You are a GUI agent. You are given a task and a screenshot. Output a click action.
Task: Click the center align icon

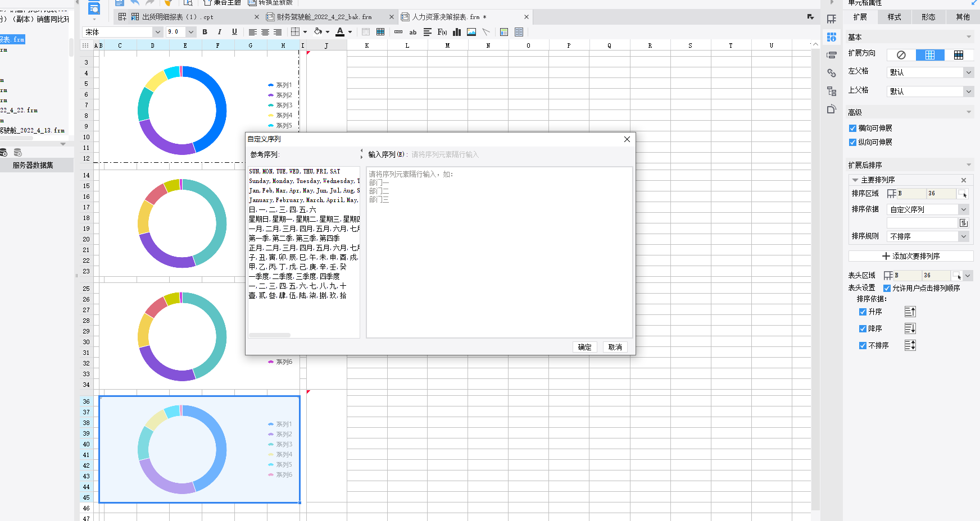click(265, 32)
